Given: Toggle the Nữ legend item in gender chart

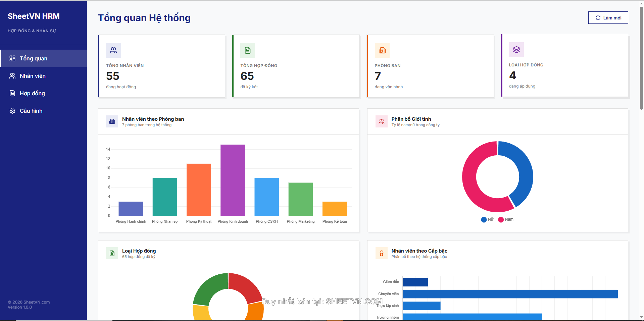Looking at the screenshot, I should coord(487,219).
